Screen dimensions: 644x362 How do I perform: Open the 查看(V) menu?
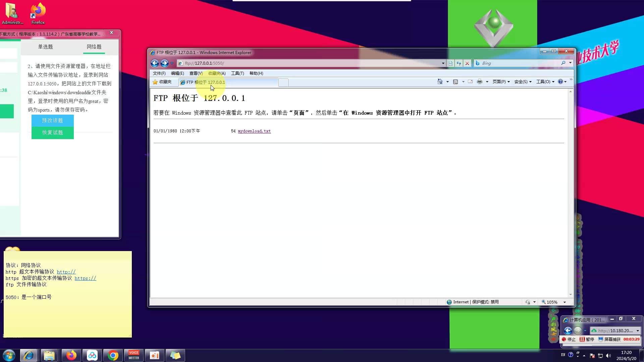[x=196, y=73]
